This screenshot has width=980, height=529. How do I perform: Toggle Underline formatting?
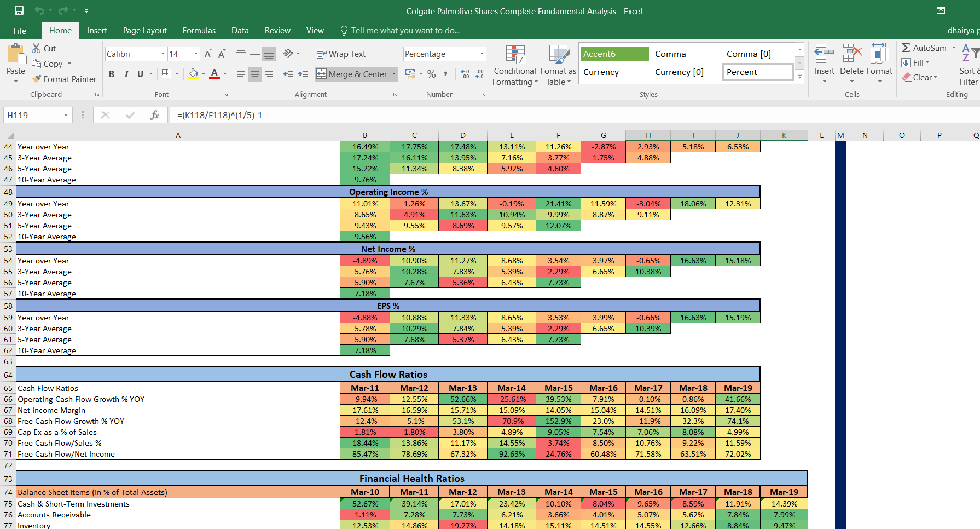click(x=141, y=74)
